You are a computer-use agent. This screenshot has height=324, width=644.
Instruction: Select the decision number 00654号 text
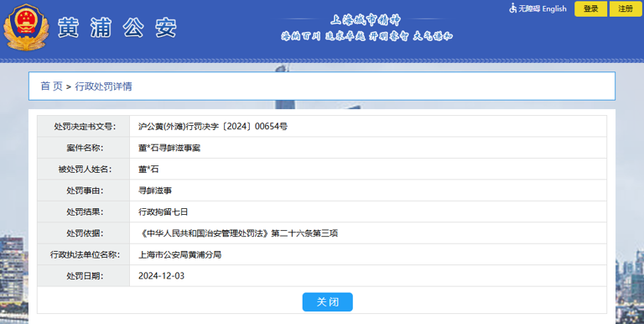coord(271,127)
